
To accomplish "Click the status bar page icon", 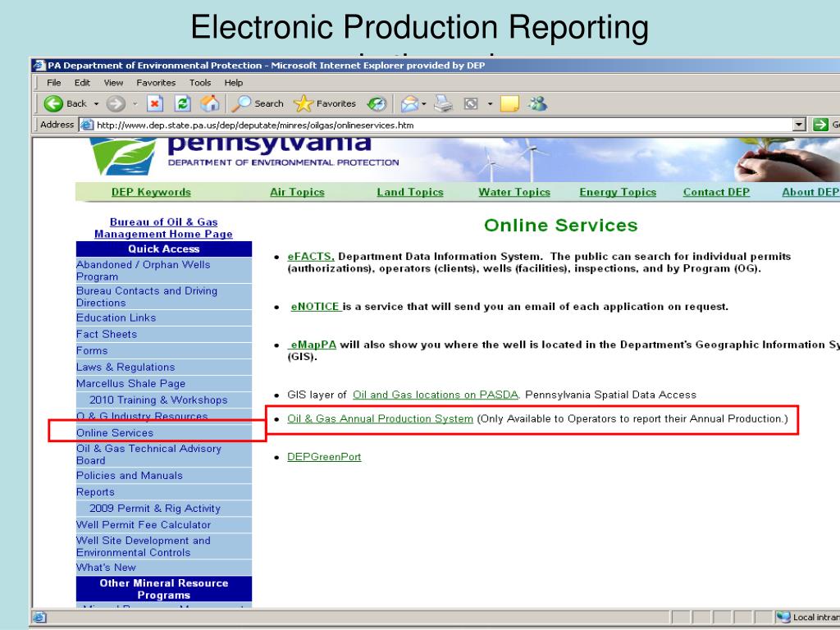I will click(39, 617).
